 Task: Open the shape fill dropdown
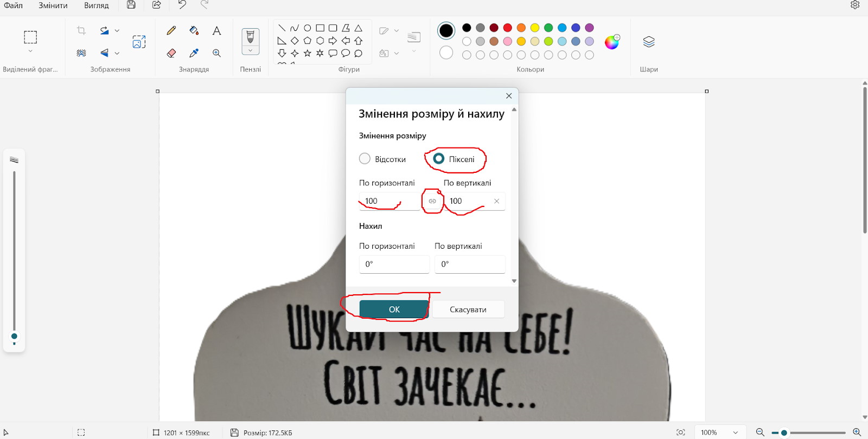click(x=397, y=53)
